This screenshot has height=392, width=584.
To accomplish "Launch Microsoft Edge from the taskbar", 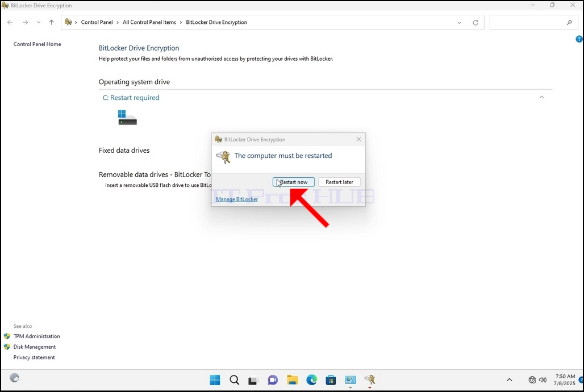I will point(312,380).
